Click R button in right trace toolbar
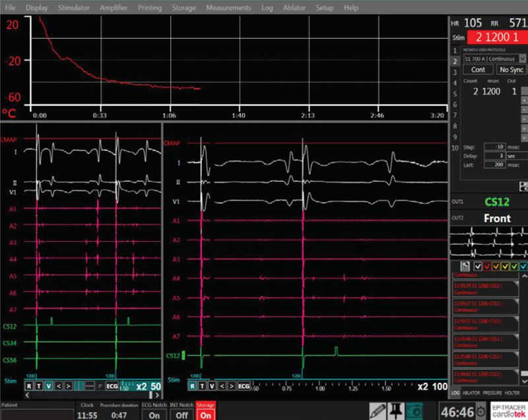This screenshot has width=528, height=420. pos(192,386)
